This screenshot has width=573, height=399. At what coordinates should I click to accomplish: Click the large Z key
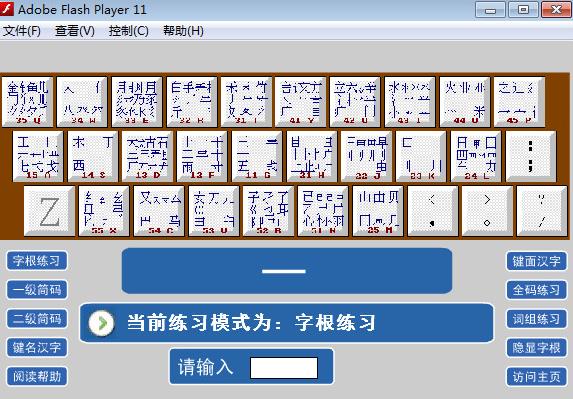click(x=49, y=211)
